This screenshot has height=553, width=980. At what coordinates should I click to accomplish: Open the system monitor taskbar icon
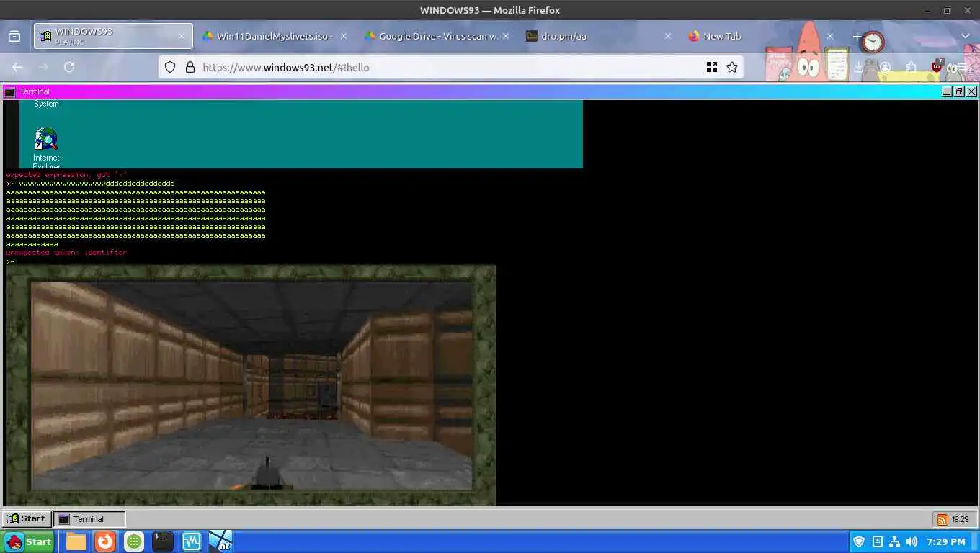point(192,541)
